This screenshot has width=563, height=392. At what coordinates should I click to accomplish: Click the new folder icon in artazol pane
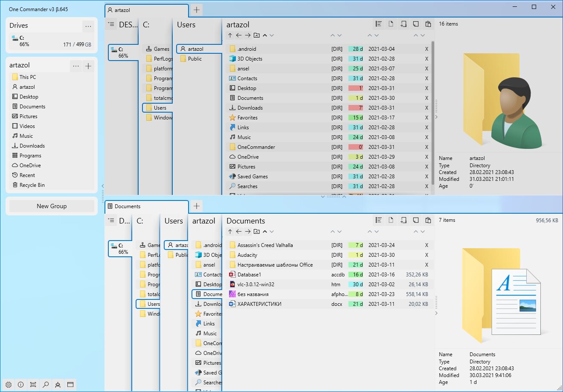[x=403, y=24]
